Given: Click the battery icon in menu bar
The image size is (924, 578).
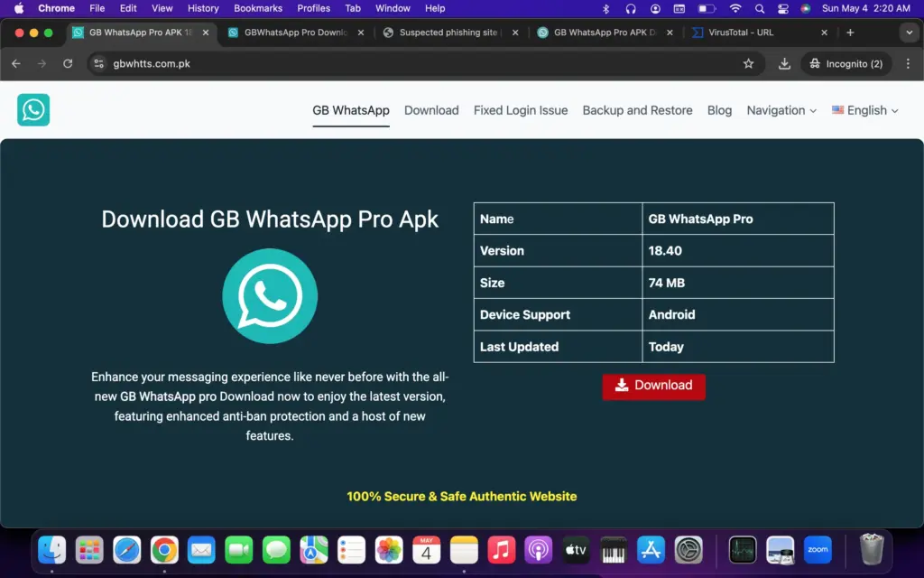Looking at the screenshot, I should pyautogui.click(x=707, y=8).
